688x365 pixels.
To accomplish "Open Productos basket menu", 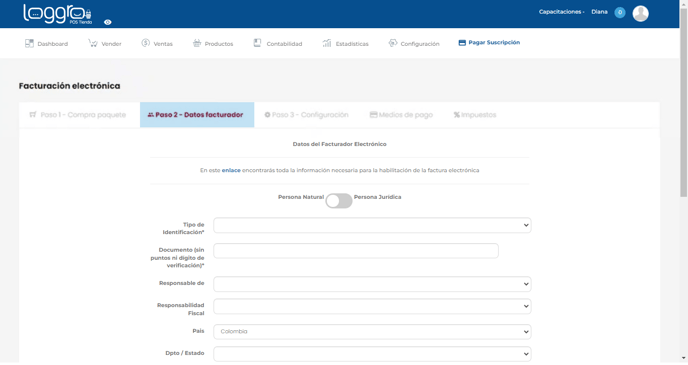I will coord(213,43).
